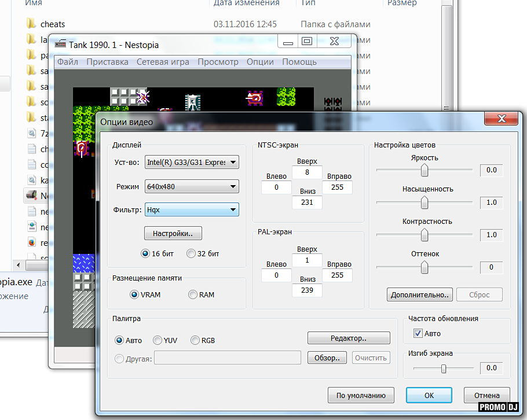Click the Дополнительно.. colors button
This screenshot has width=527, height=420.
point(419,294)
